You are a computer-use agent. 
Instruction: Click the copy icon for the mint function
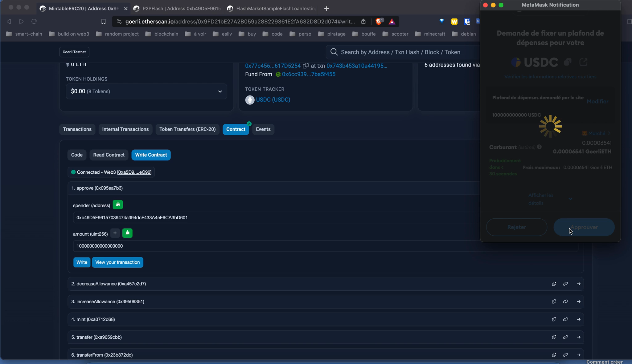(x=554, y=319)
